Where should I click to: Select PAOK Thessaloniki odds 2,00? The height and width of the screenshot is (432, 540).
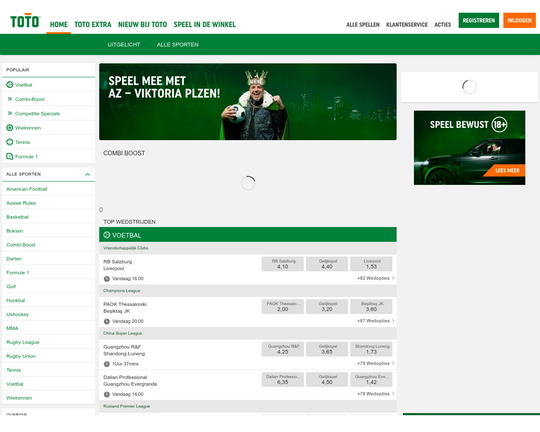pos(283,307)
